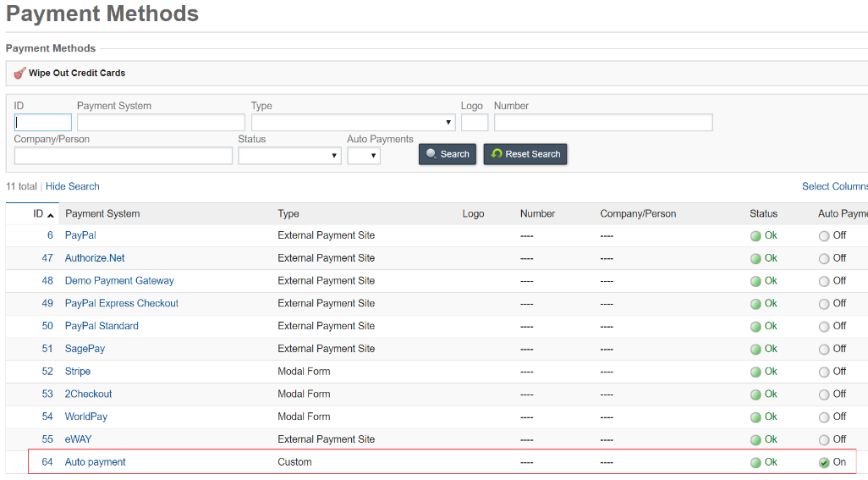The height and width of the screenshot is (480, 868).
Task: Click the ID column sort arrow
Action: (x=51, y=215)
